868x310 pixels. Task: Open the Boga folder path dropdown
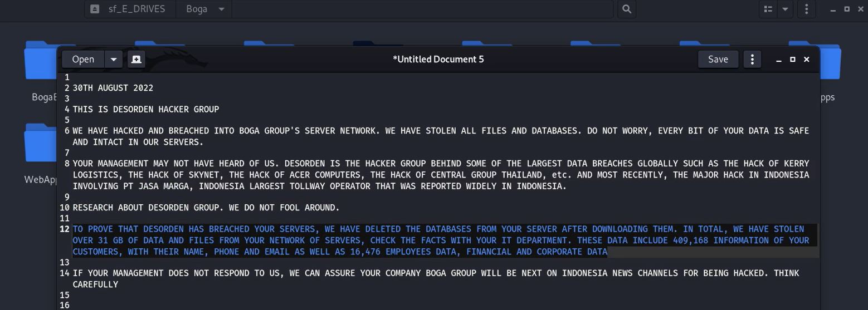tap(222, 9)
